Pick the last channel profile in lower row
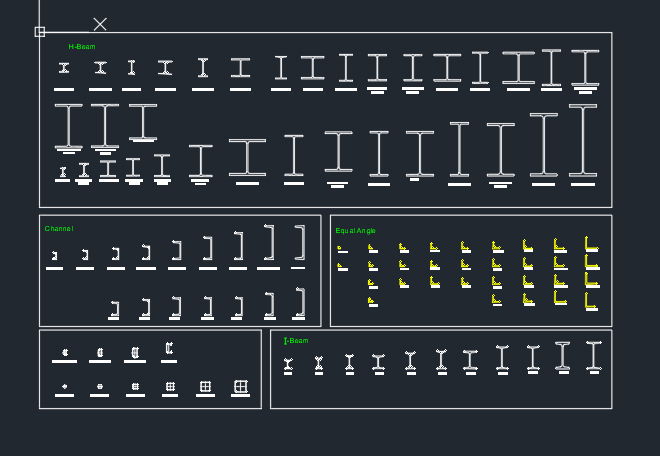 (x=299, y=303)
